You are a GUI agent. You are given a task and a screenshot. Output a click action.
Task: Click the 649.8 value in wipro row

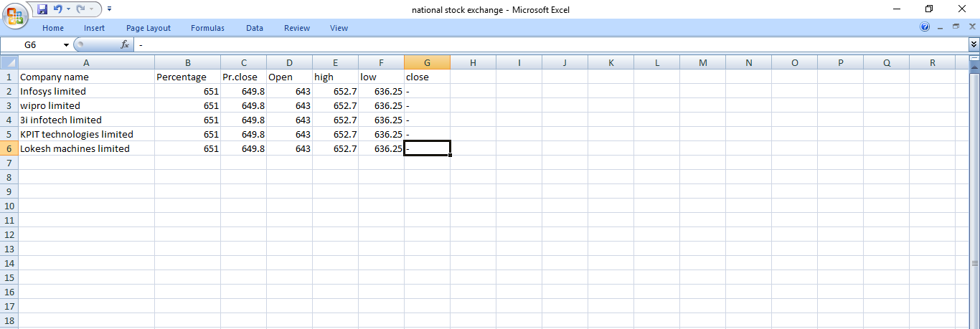[x=244, y=105]
